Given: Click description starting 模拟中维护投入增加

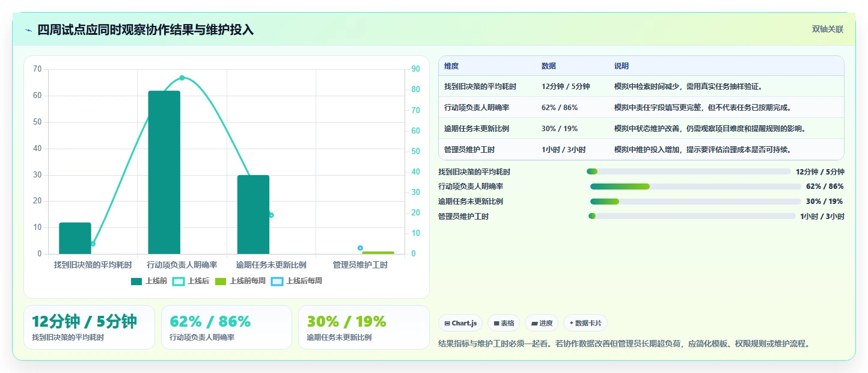Looking at the screenshot, I should click(x=703, y=150).
